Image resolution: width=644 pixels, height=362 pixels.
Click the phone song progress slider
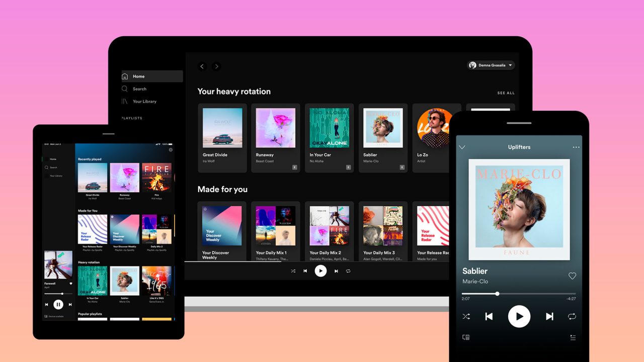click(519, 294)
